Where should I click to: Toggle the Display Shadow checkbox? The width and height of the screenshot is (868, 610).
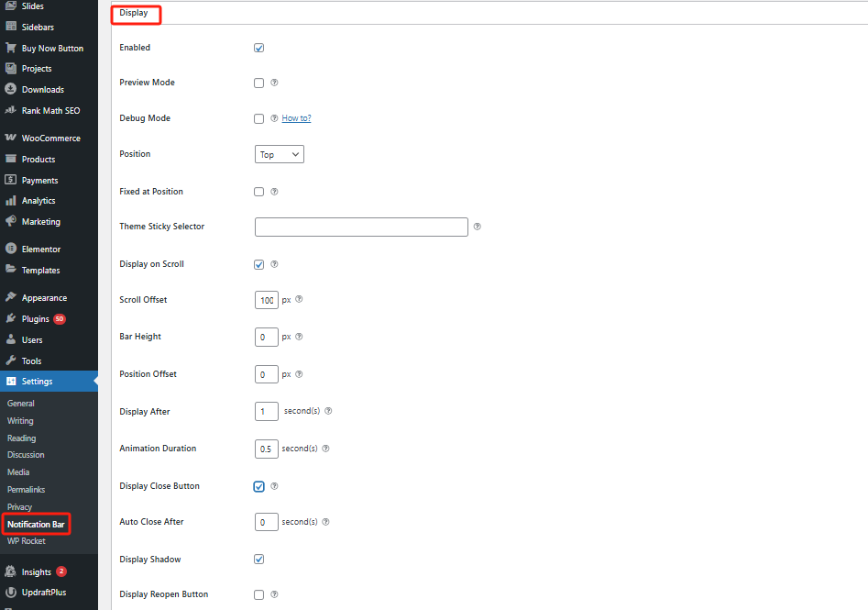coord(258,560)
